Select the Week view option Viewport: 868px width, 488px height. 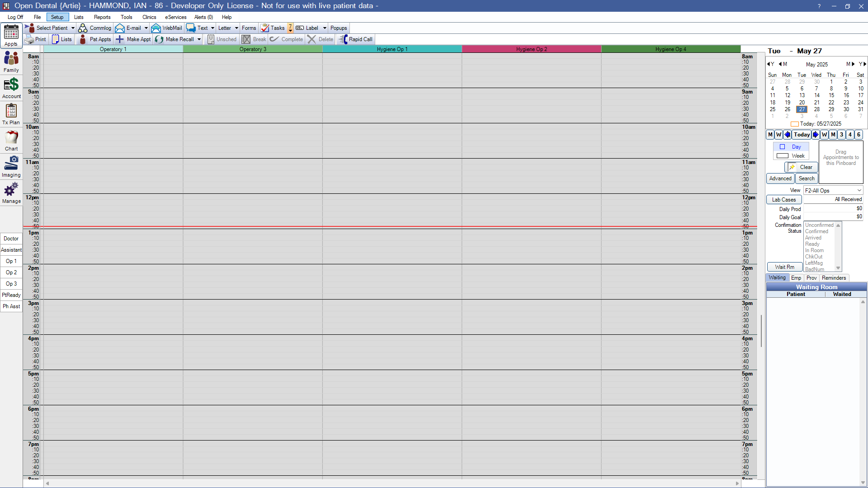pos(797,156)
